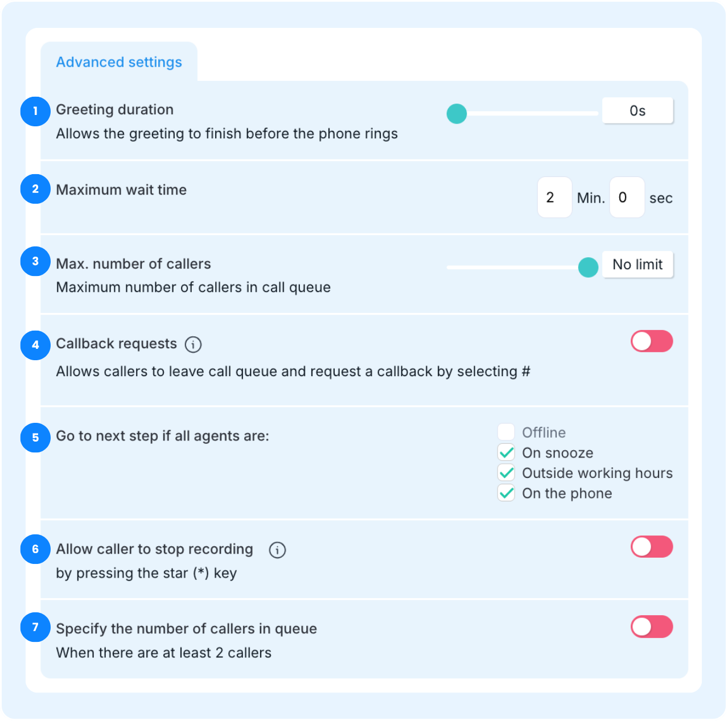Click the Greeting duration slider handle
728x721 pixels.
456,114
